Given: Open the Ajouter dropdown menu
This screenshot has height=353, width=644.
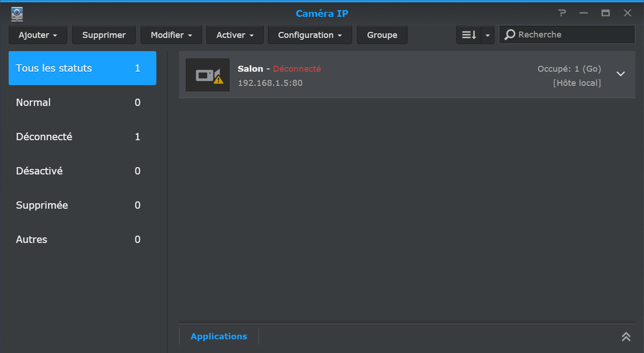Looking at the screenshot, I should pos(38,35).
